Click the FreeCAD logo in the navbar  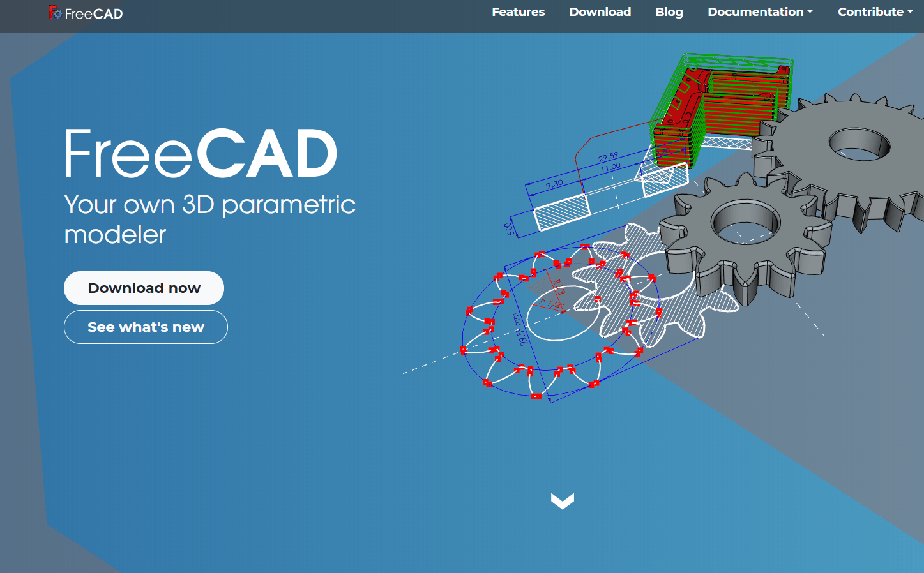click(x=86, y=13)
